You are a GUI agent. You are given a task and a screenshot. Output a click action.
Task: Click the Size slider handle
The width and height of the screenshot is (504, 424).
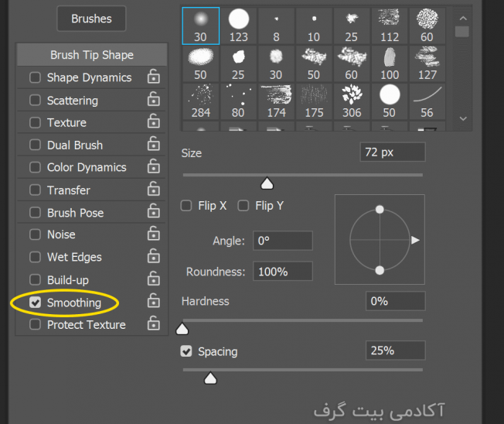[267, 183]
